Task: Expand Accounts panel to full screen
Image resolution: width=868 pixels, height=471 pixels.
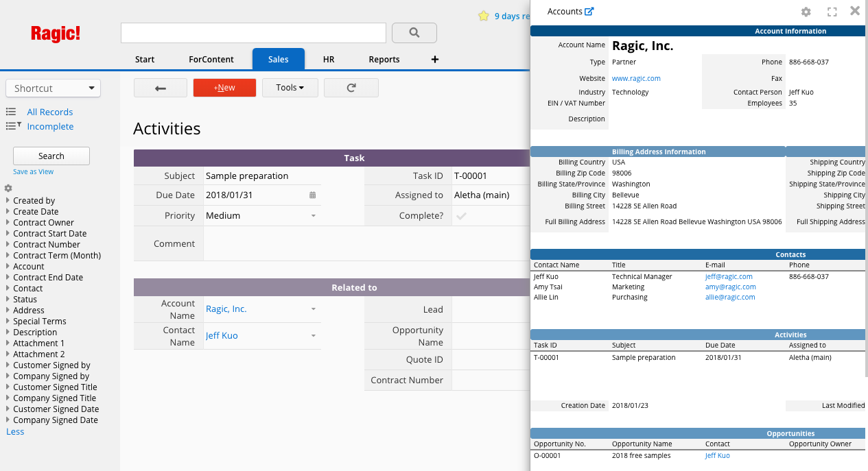Action: coord(832,12)
